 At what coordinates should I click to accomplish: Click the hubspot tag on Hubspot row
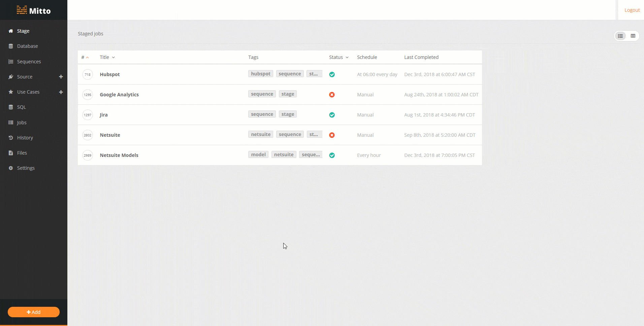[x=261, y=74]
